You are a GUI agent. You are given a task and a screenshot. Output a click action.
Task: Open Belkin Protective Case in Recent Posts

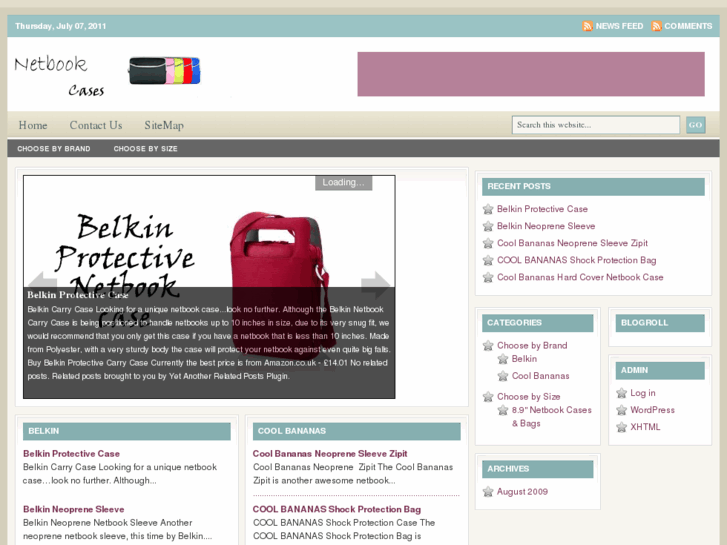pyautogui.click(x=542, y=209)
